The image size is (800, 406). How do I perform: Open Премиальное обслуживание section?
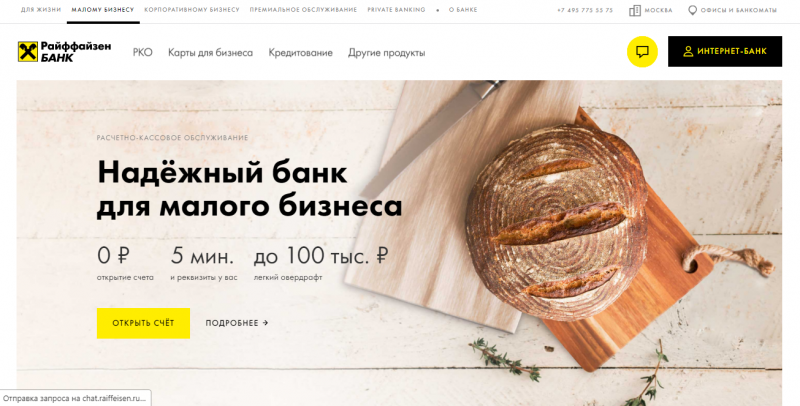click(x=303, y=10)
